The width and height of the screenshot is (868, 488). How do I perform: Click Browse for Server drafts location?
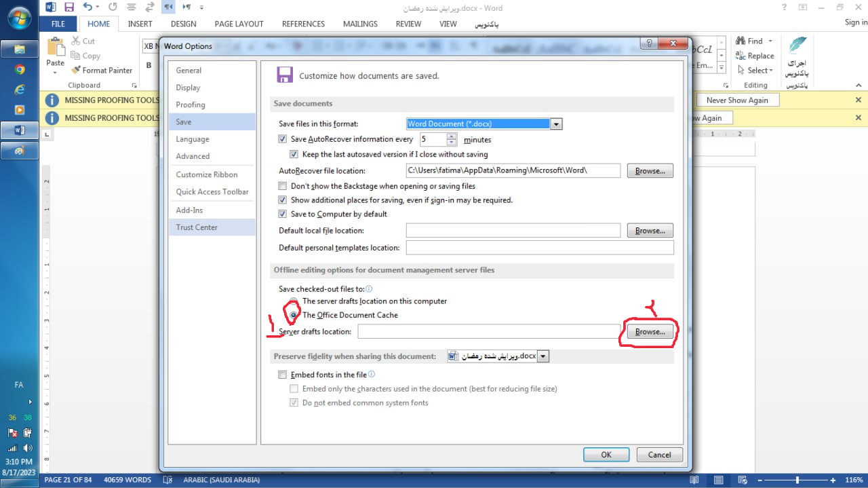650,332
